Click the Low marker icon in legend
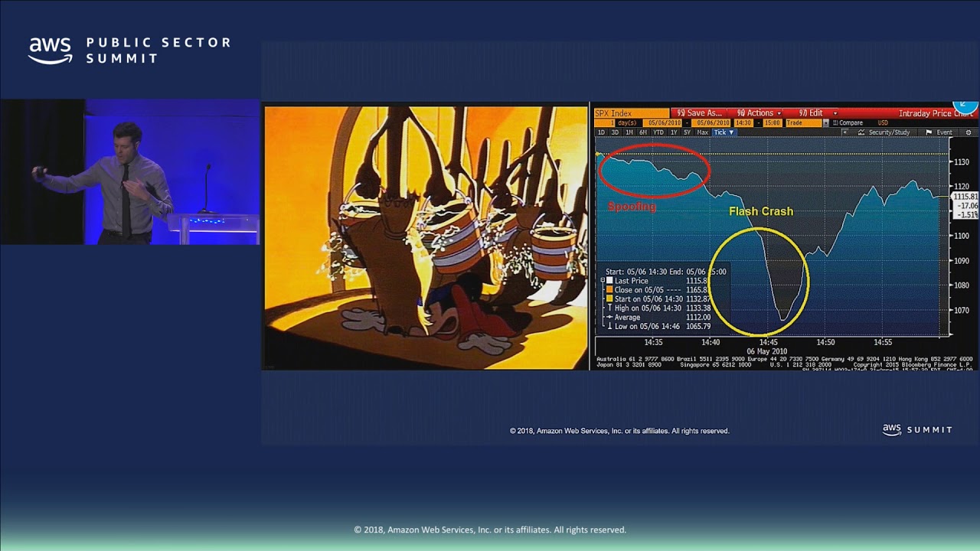 pyautogui.click(x=609, y=327)
